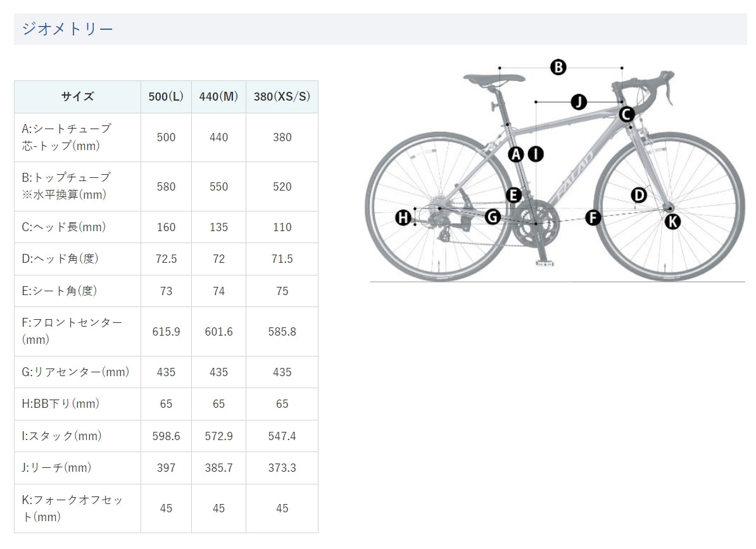Click the I stack marker on diagram
Image resolution: width=756 pixels, height=549 pixels.
(536, 153)
